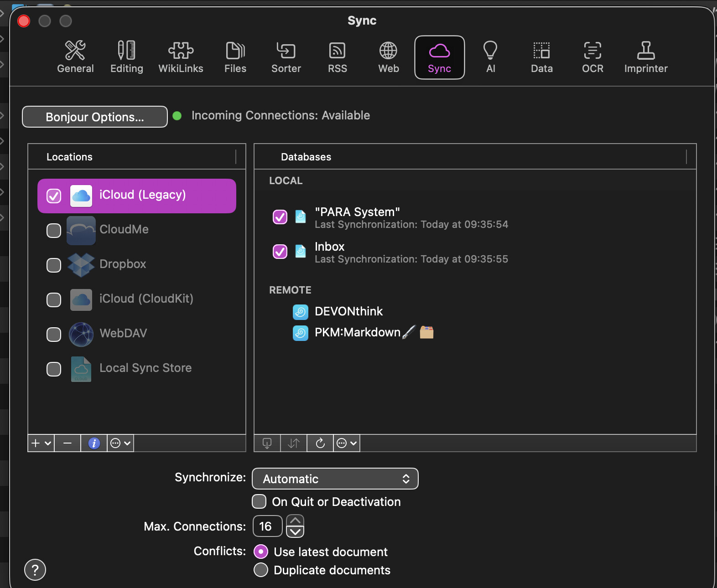Open the Synchronize Automatic dropdown
This screenshot has height=588, width=717.
(335, 479)
